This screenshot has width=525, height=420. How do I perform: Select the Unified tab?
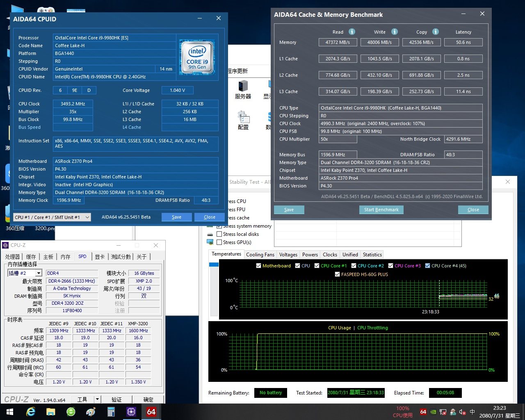tap(350, 255)
